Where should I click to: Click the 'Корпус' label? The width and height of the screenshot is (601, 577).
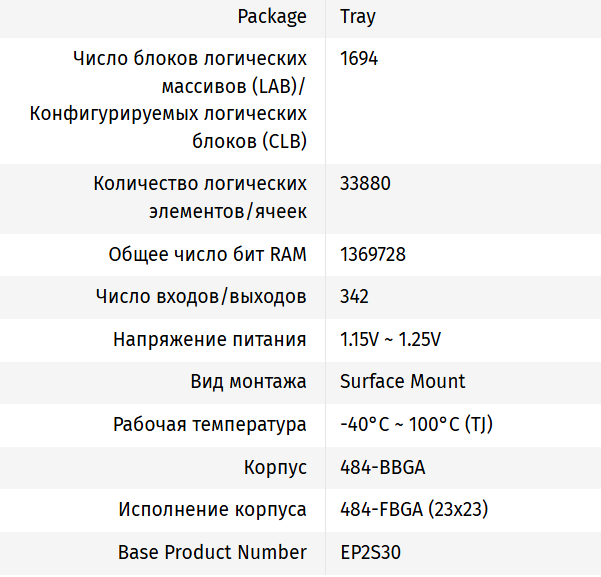tap(275, 467)
